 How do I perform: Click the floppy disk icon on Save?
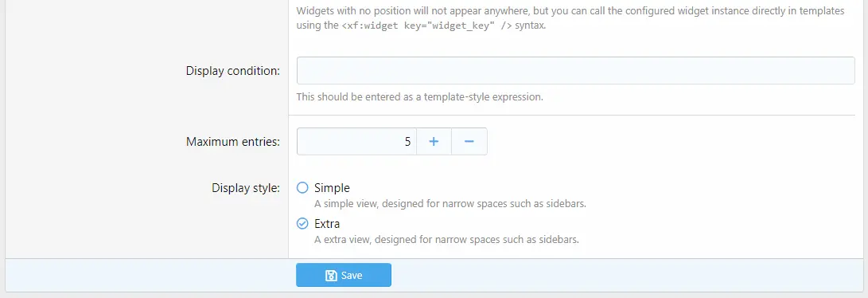(331, 275)
